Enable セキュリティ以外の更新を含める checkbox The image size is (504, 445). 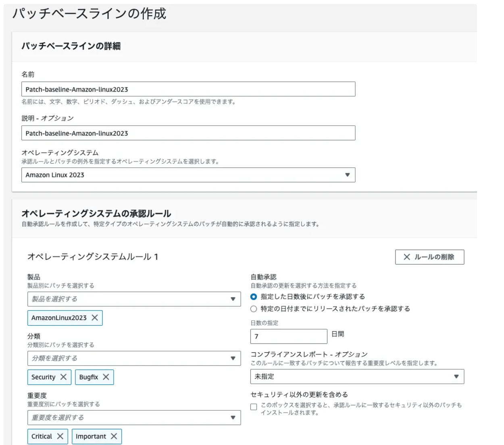tap(254, 407)
